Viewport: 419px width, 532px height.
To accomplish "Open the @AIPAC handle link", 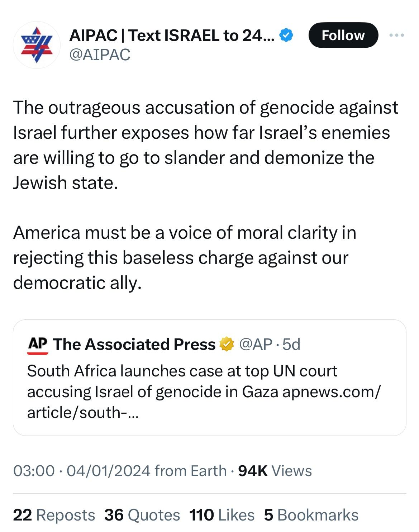I will tap(100, 55).
